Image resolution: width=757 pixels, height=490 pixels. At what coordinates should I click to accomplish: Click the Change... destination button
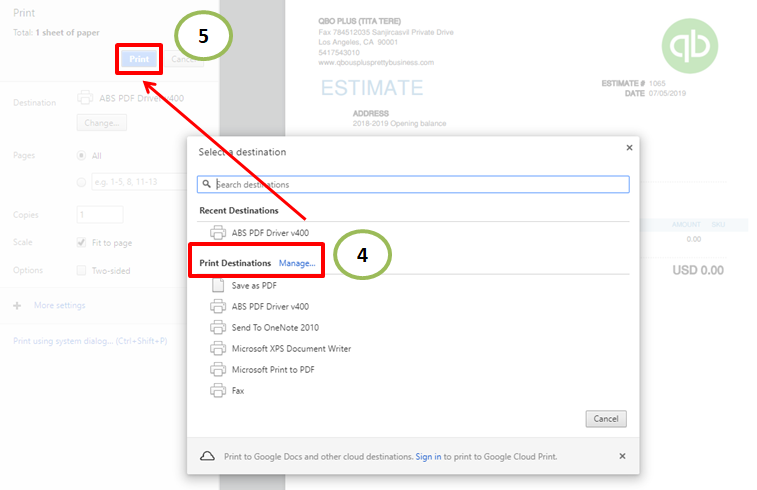pos(101,123)
